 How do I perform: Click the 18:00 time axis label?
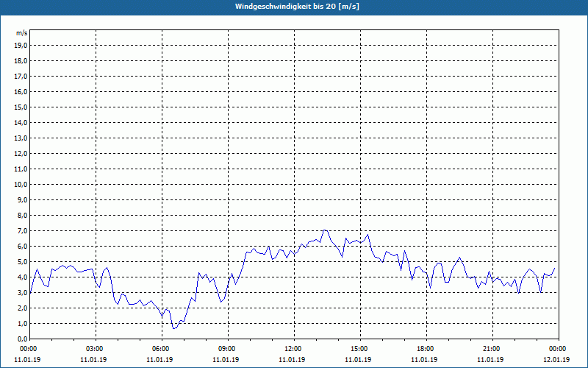pos(427,349)
